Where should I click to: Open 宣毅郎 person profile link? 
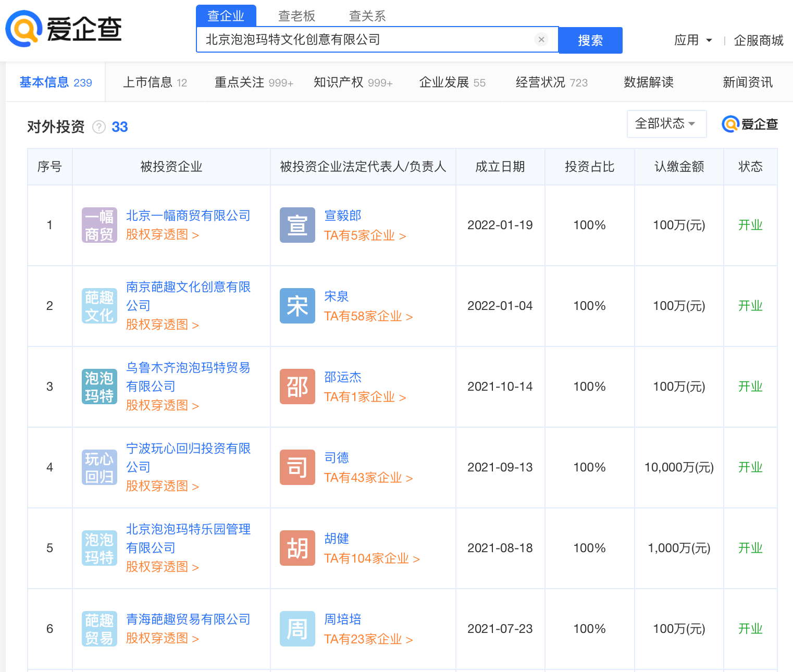click(x=342, y=216)
